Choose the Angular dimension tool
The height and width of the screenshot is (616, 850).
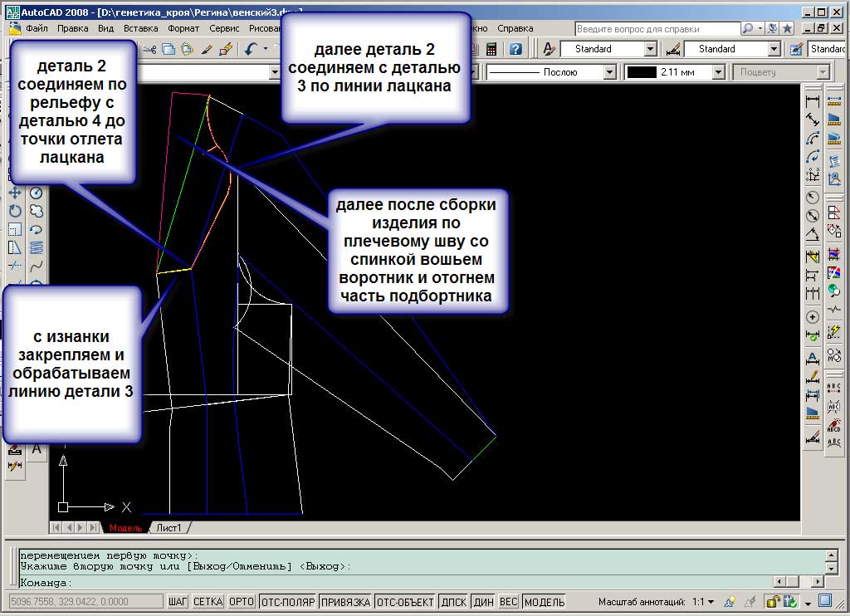click(813, 234)
